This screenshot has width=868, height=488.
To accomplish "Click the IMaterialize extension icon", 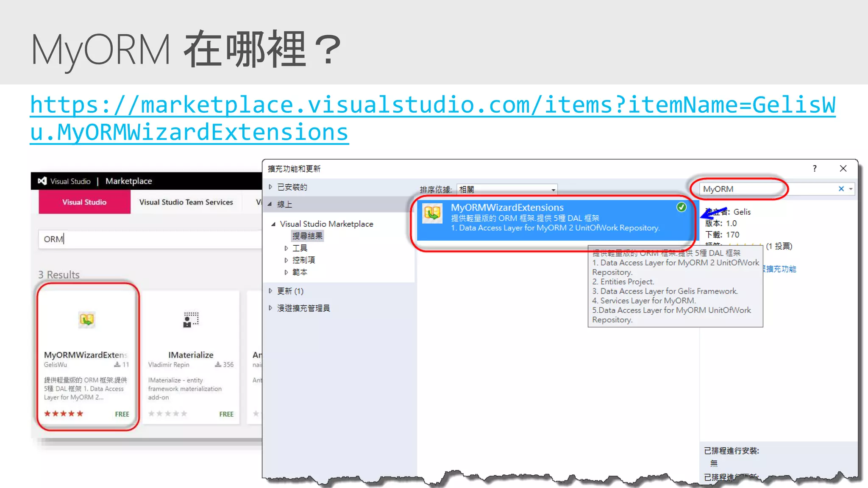I will [x=191, y=319].
